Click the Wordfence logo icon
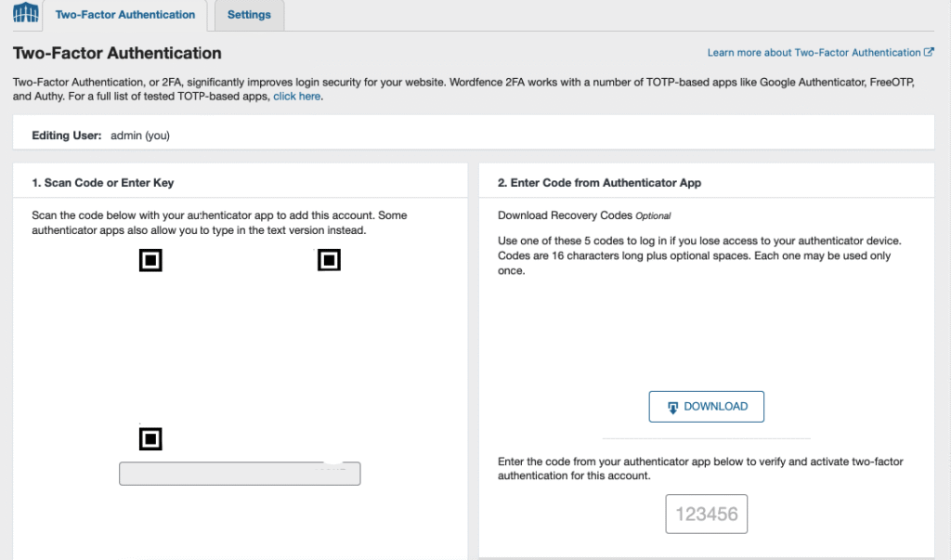 [x=25, y=12]
